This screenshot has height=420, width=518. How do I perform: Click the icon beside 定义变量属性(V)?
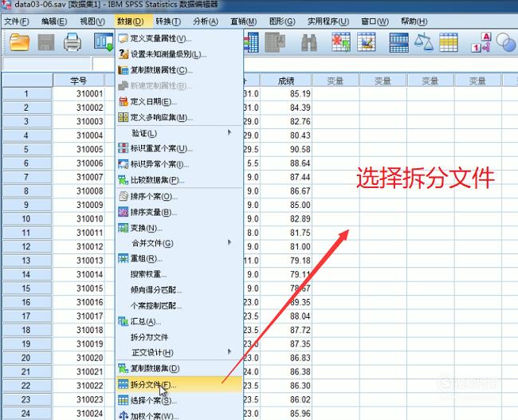(x=123, y=38)
